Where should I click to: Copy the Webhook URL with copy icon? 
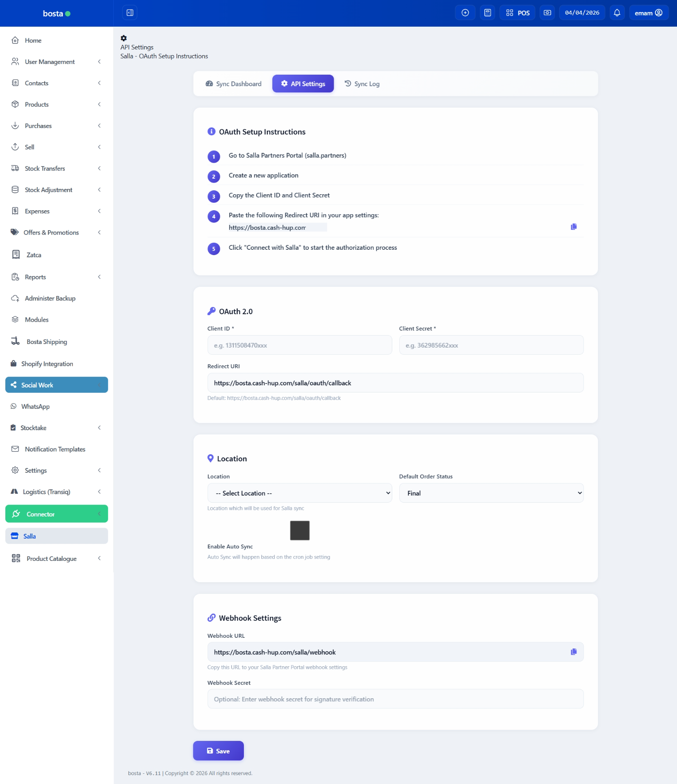click(573, 652)
